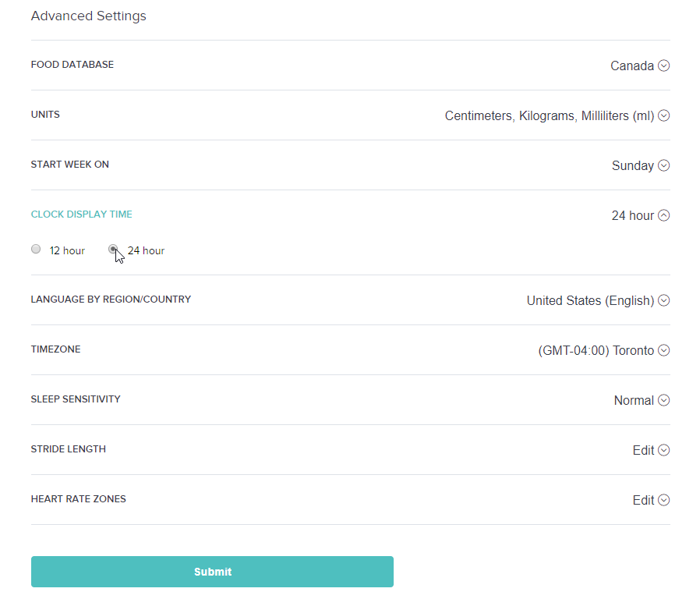Open the (GMT-04:00) Toronto timezone dropdown
This screenshot has width=700, height=599.
pyautogui.click(x=596, y=350)
